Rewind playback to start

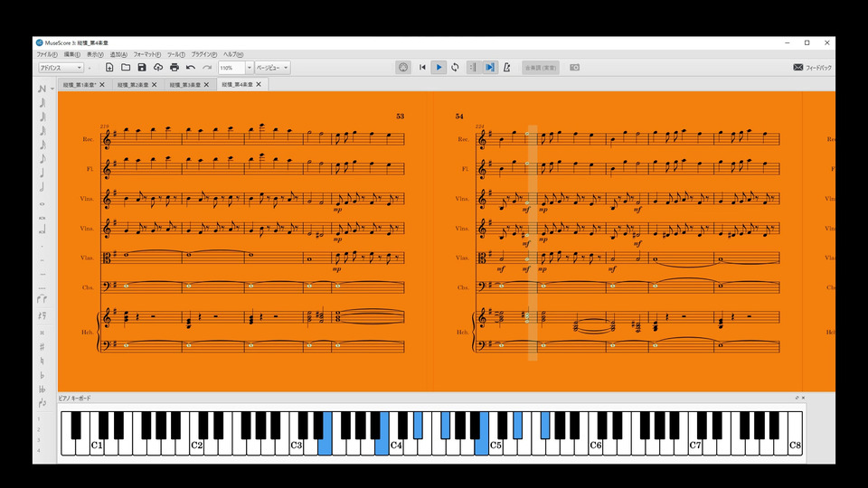click(x=422, y=68)
